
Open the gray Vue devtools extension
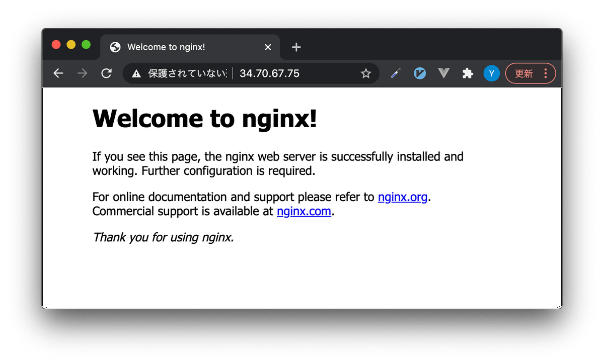click(x=443, y=73)
